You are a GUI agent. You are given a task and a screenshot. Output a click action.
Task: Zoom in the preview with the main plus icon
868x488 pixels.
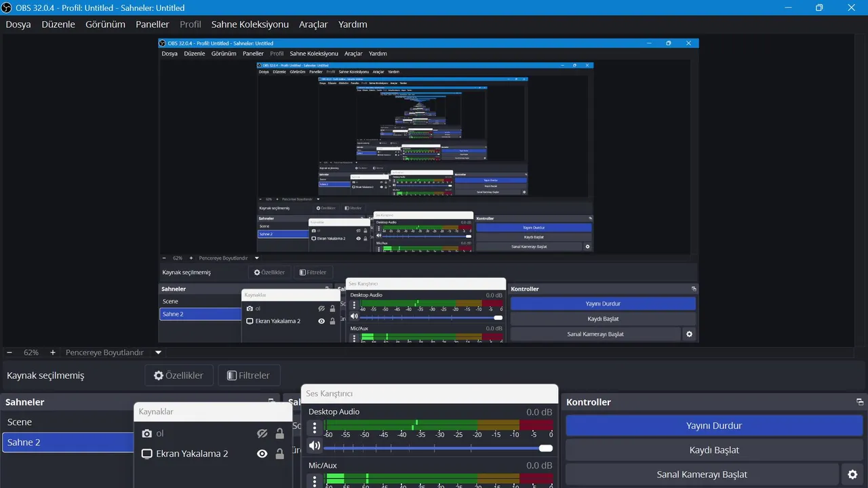52,352
